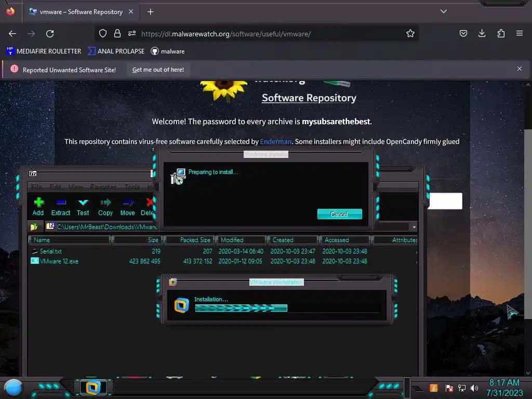Open the Windows Start orb
The image size is (532, 399).
(x=14, y=388)
